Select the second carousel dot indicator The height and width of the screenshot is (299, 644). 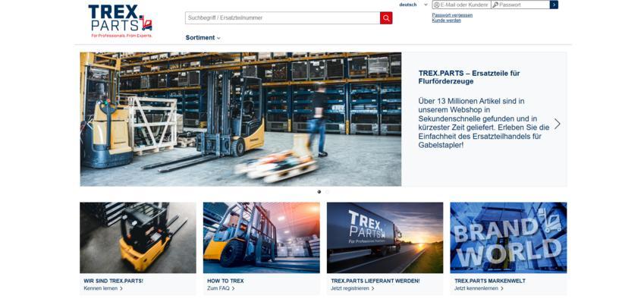pyautogui.click(x=328, y=192)
